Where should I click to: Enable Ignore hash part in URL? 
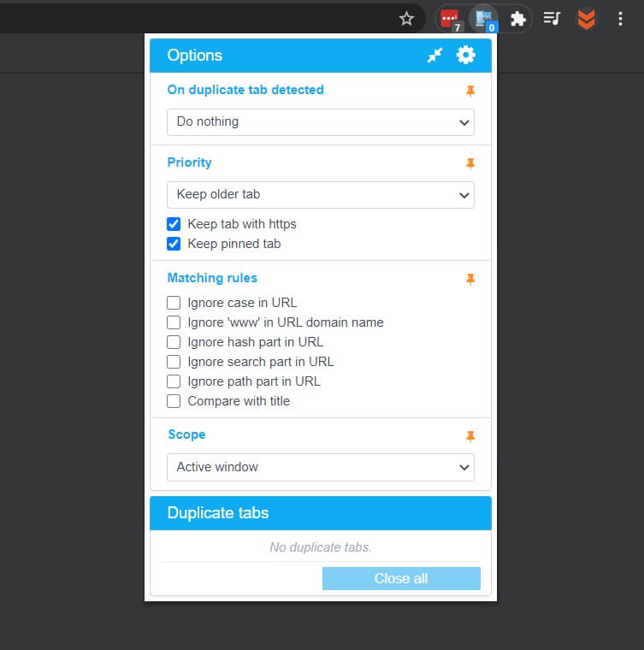coord(174,342)
